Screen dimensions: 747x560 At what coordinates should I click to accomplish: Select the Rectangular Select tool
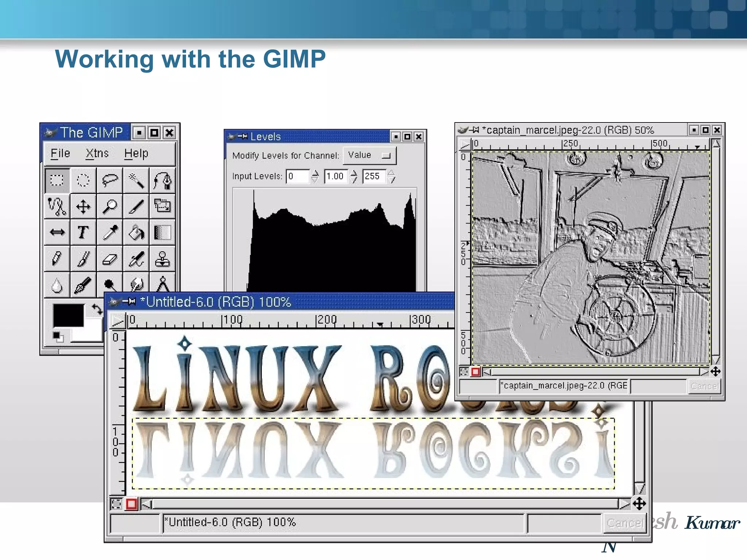coord(57,180)
